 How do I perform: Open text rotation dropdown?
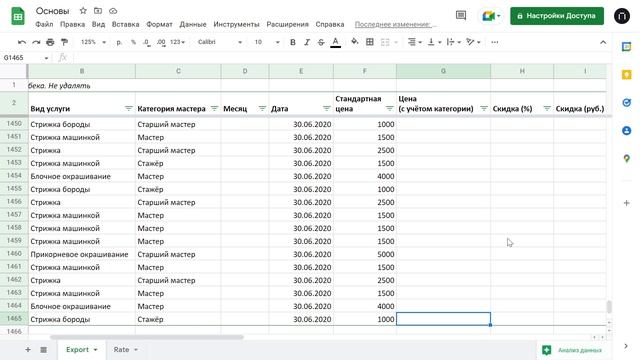tap(473, 42)
